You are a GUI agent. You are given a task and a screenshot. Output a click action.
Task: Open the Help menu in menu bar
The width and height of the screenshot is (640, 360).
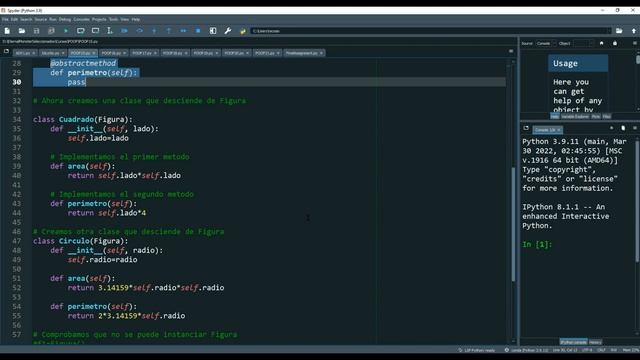tap(136, 19)
